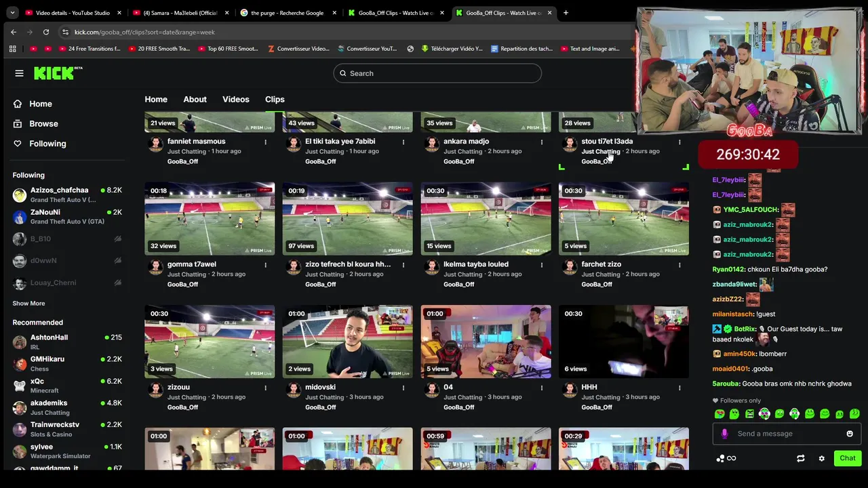Open browser tab search dropdown arrow
The image size is (868, 488).
(x=12, y=13)
